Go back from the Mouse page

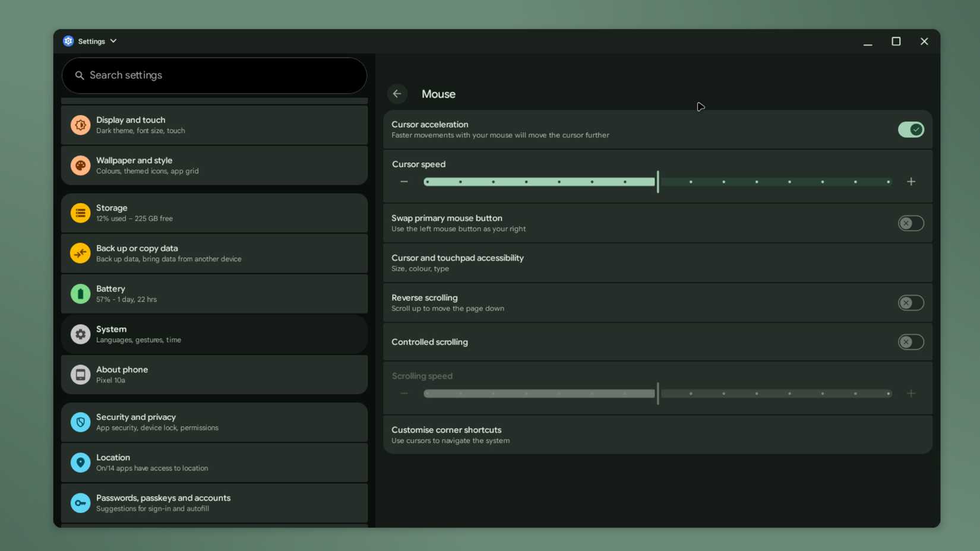(397, 93)
